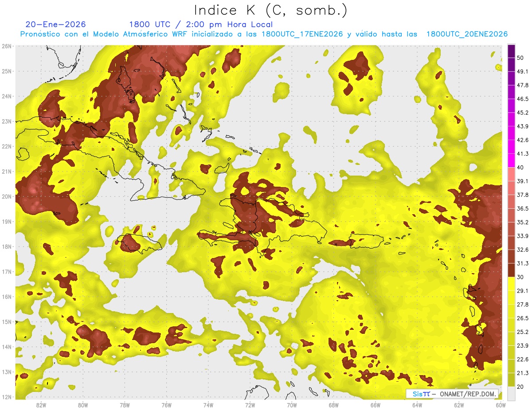Click the "15N" latitude axis label

(x=7, y=322)
